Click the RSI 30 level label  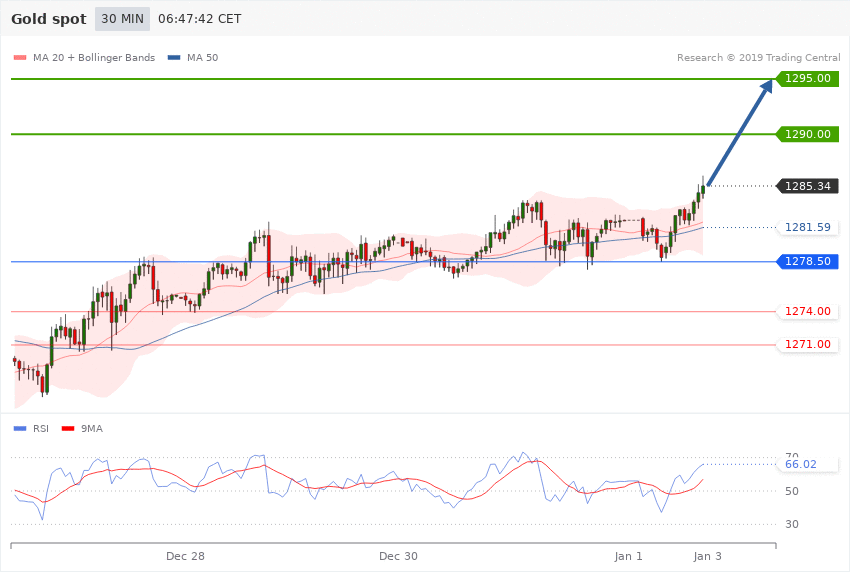click(791, 525)
